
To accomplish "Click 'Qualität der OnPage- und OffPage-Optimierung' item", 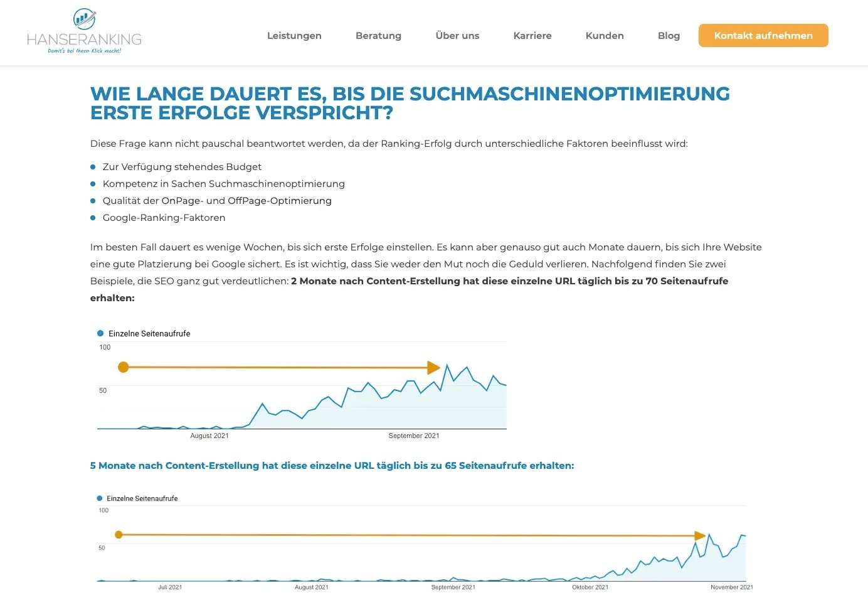I will coord(217,201).
